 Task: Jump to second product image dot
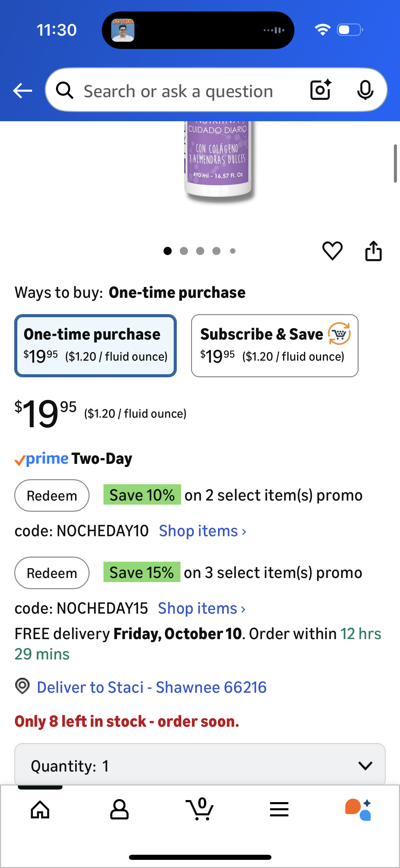click(x=184, y=251)
